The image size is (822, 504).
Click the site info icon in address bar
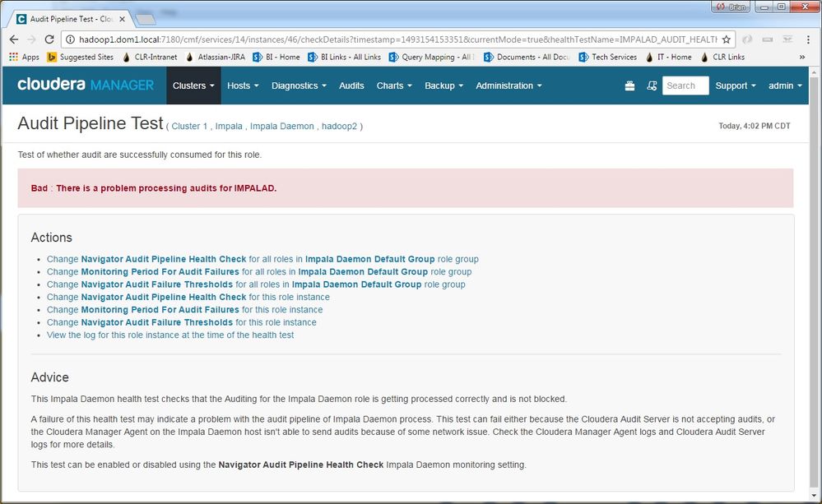point(70,39)
